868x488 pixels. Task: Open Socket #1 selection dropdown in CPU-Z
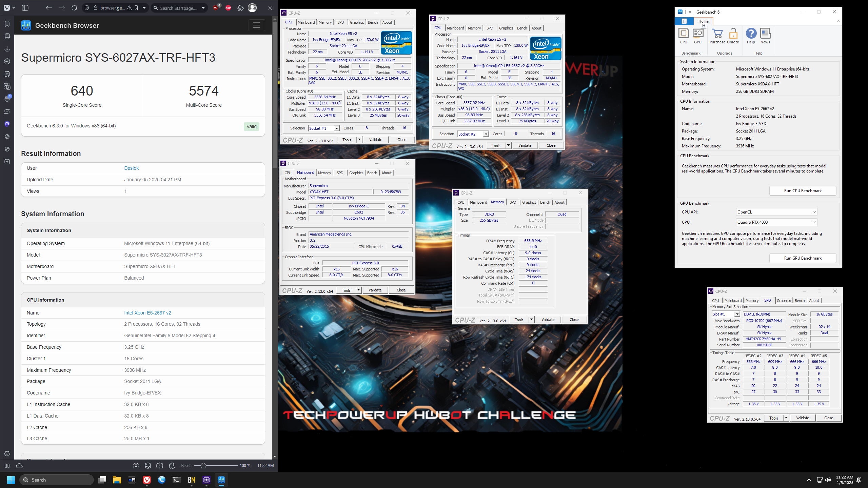click(324, 128)
